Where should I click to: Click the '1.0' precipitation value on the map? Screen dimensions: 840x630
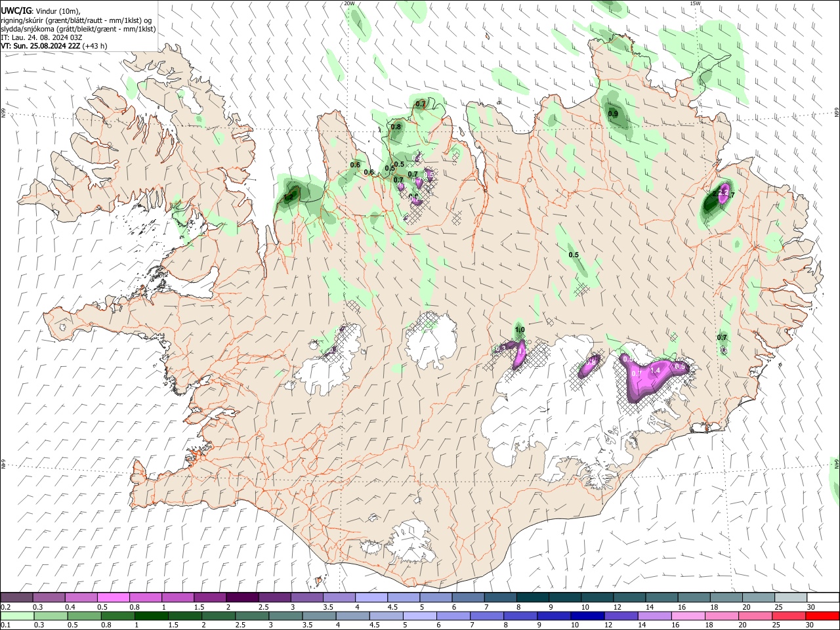[x=520, y=330]
